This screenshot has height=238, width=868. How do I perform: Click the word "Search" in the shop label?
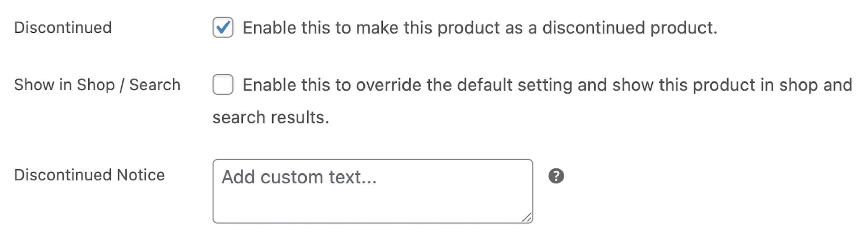pyautogui.click(x=155, y=85)
